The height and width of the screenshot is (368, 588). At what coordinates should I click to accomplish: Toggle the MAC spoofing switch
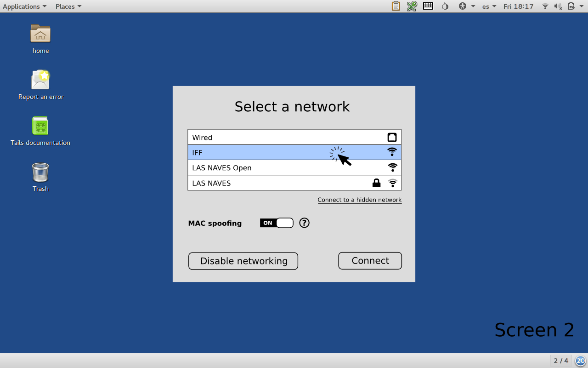pyautogui.click(x=277, y=223)
